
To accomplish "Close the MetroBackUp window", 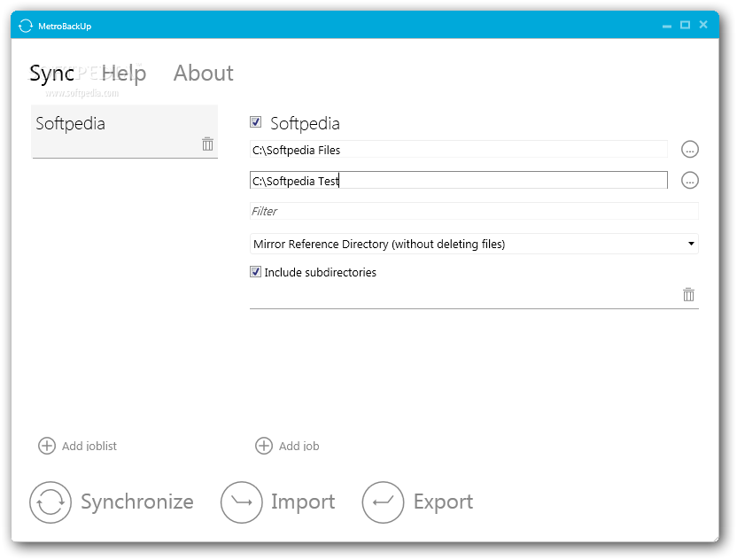I will tap(703, 25).
